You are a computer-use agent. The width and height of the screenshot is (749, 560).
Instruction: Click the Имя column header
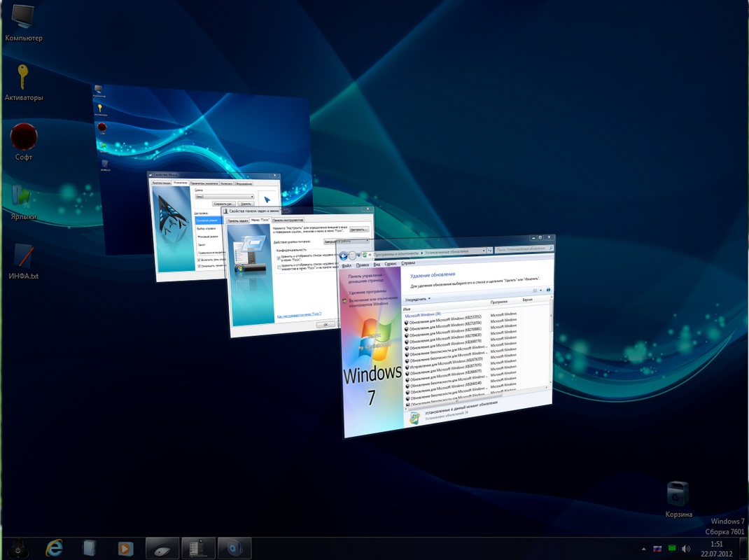pyautogui.click(x=407, y=309)
